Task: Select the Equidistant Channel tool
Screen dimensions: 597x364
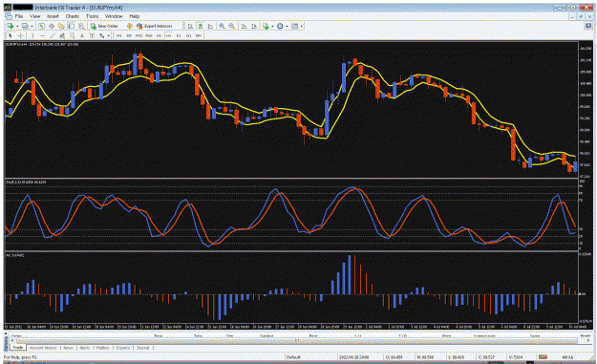Action: (x=62, y=35)
